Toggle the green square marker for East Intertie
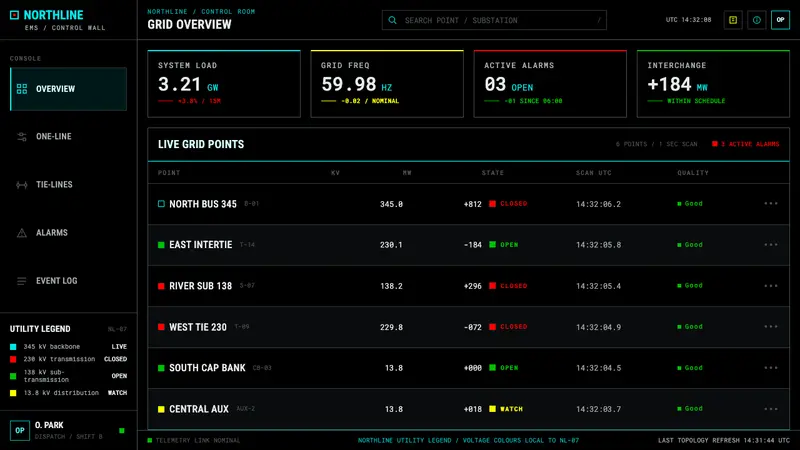Screen dimensions: 800x450 pos(161,245)
